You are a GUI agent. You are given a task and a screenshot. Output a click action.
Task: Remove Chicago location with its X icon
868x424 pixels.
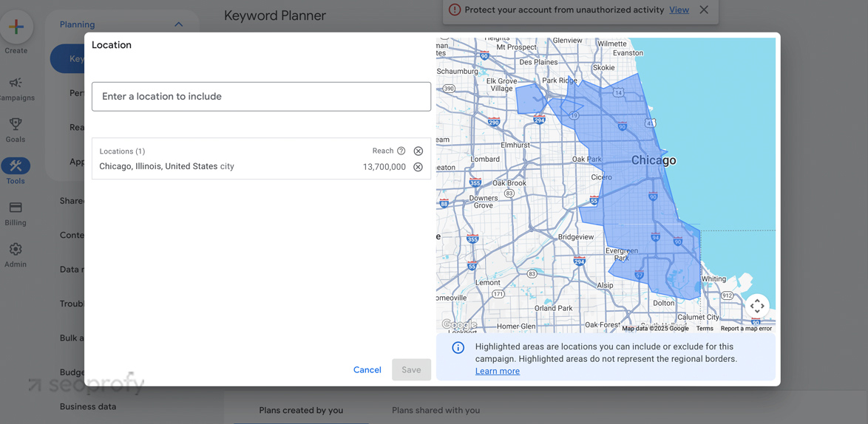[418, 167]
